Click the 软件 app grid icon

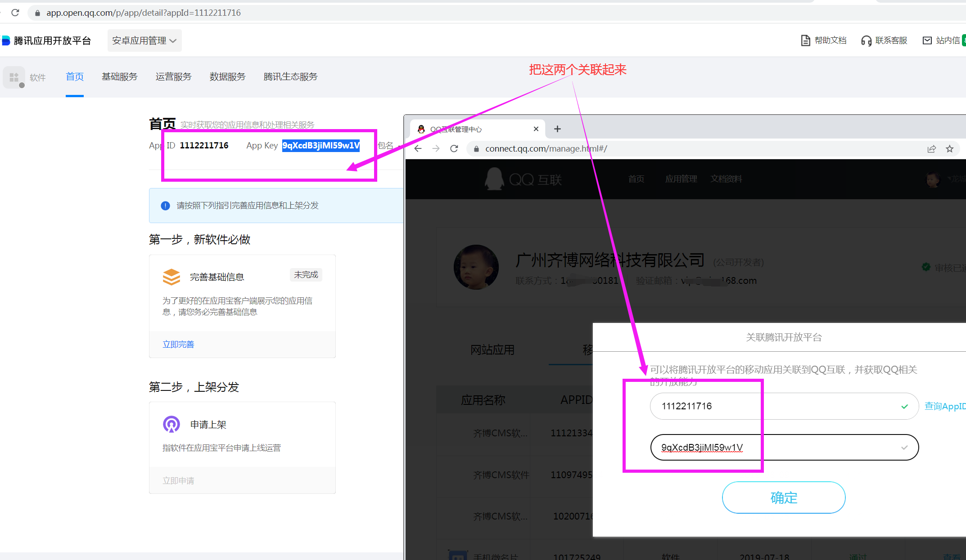click(x=14, y=77)
